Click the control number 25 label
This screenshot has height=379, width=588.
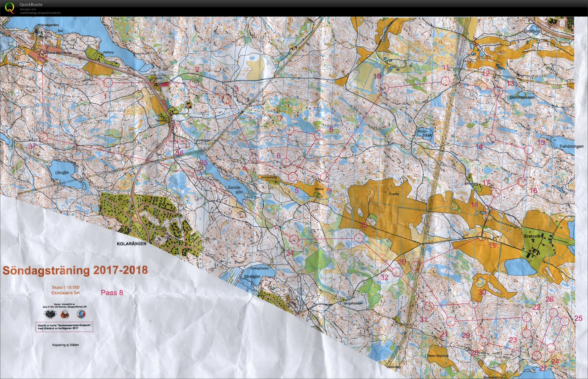point(578,318)
